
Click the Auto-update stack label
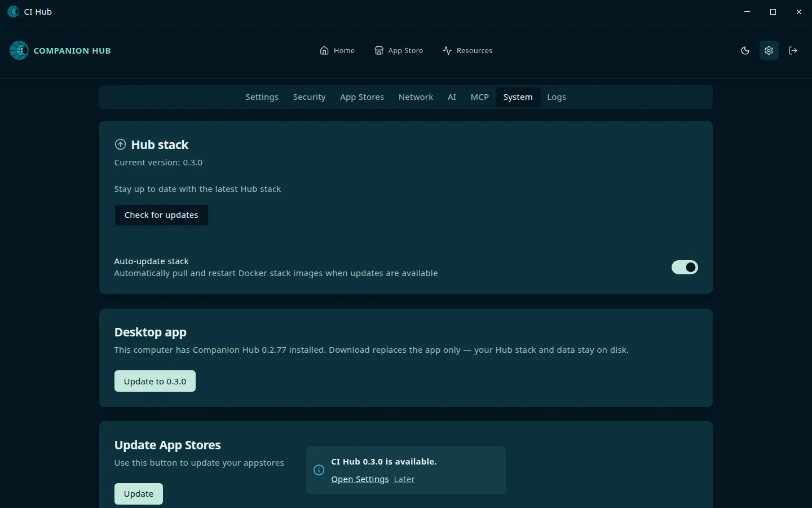tap(152, 261)
